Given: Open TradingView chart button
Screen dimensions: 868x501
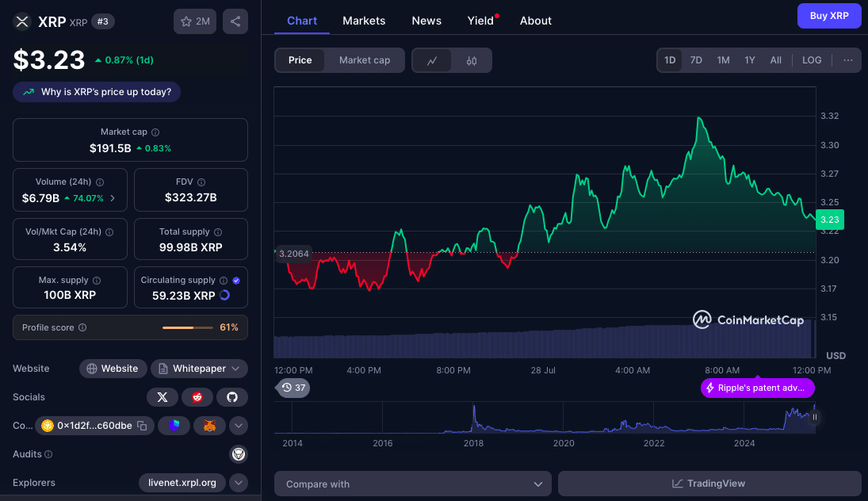Looking at the screenshot, I should [x=709, y=484].
